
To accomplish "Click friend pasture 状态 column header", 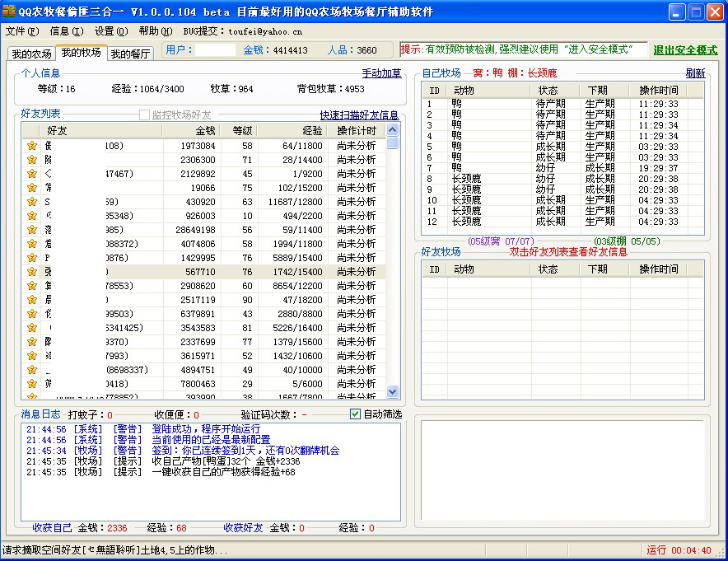I will click(555, 269).
